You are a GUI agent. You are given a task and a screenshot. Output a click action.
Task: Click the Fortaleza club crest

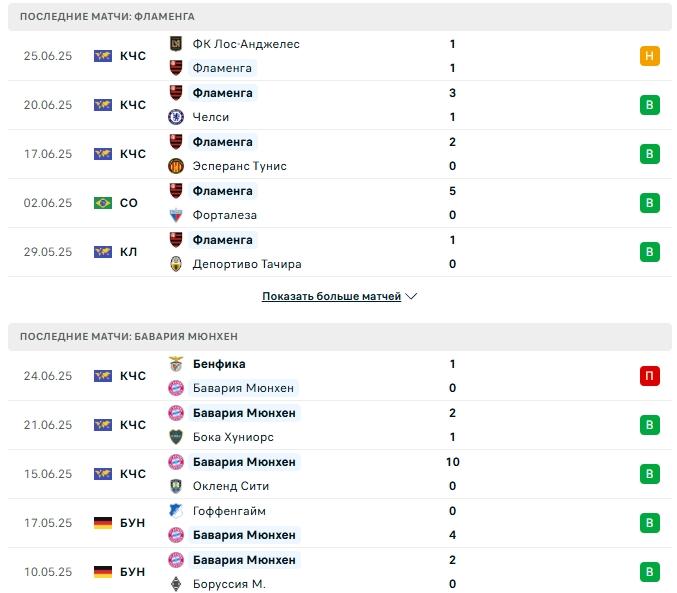point(176,215)
